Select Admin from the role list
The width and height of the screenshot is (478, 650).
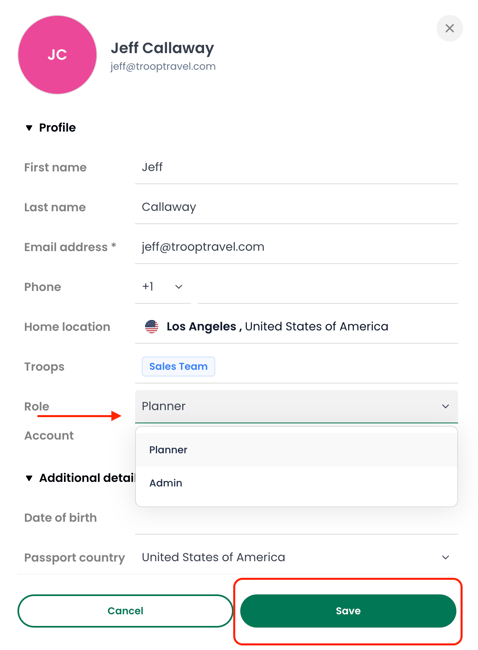(x=296, y=483)
